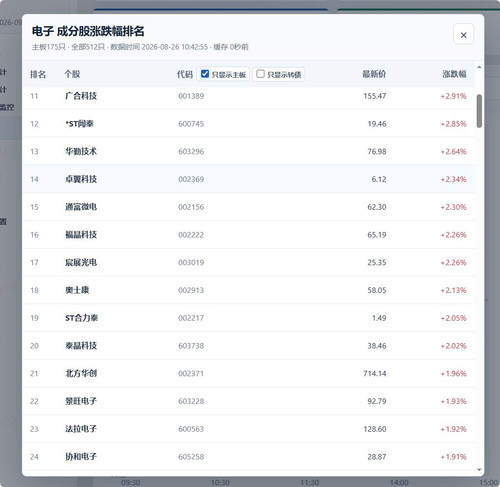Check the 只显示转债 checkbox

(260, 74)
